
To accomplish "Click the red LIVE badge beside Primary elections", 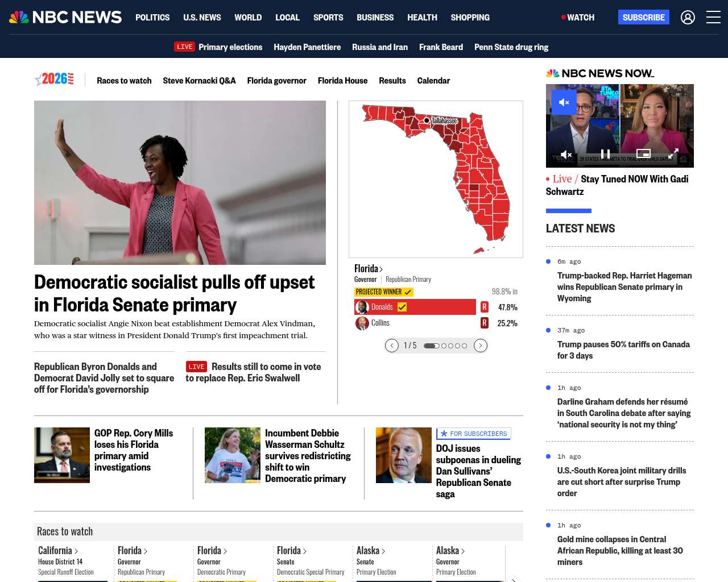I will click(184, 47).
